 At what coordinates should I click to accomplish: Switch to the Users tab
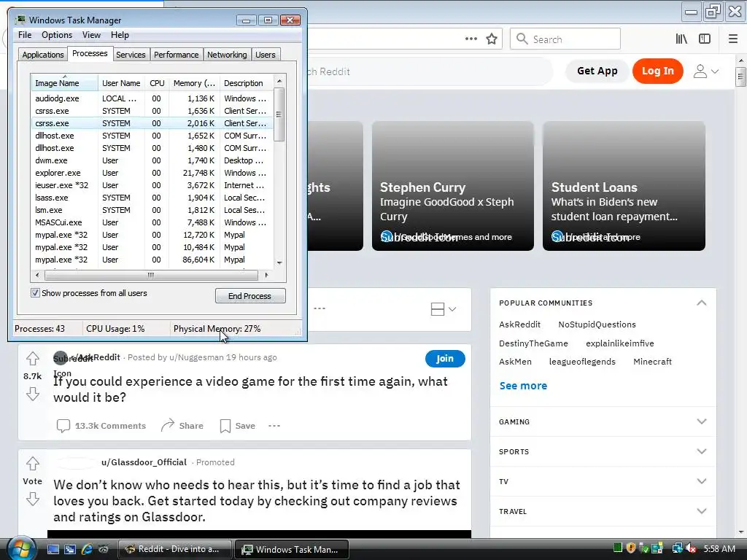[266, 55]
